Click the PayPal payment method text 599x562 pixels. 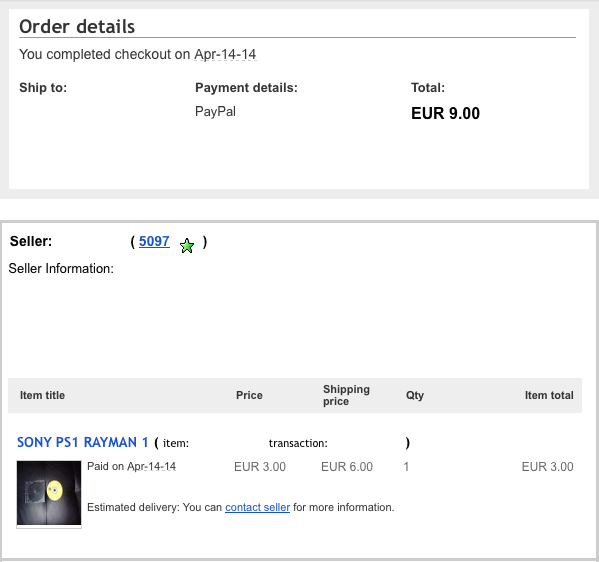tap(215, 112)
